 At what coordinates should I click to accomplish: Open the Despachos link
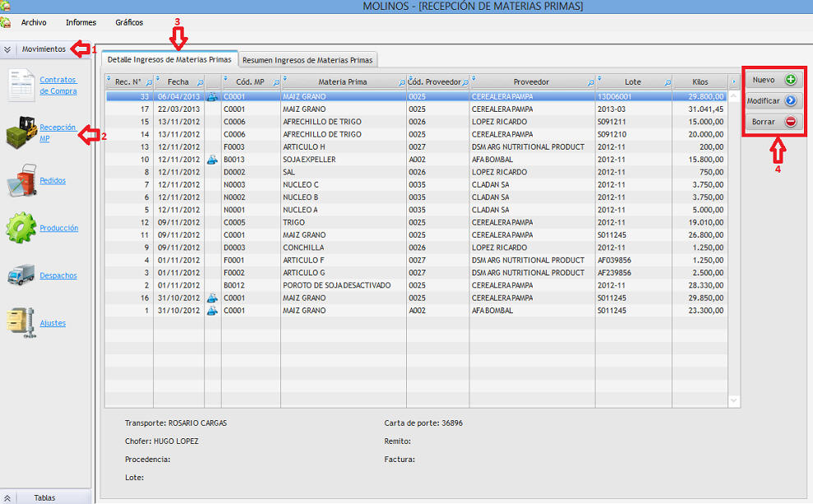pyautogui.click(x=58, y=275)
